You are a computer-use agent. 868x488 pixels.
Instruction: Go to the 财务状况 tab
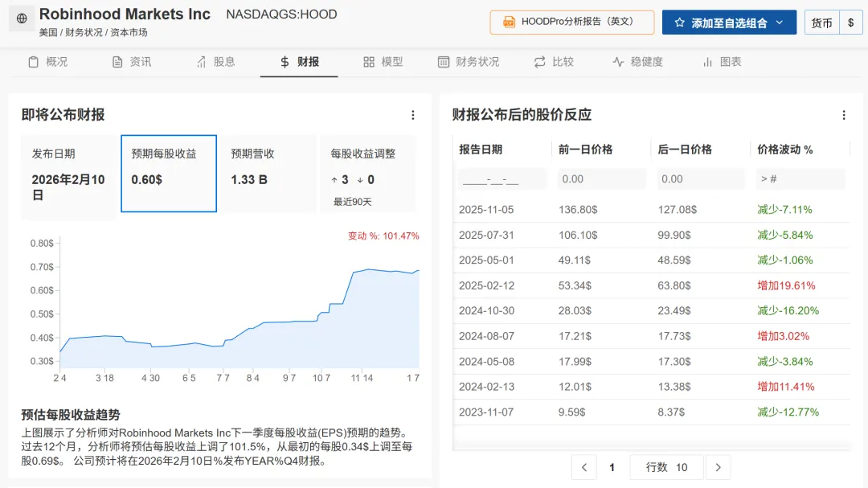click(x=469, y=62)
